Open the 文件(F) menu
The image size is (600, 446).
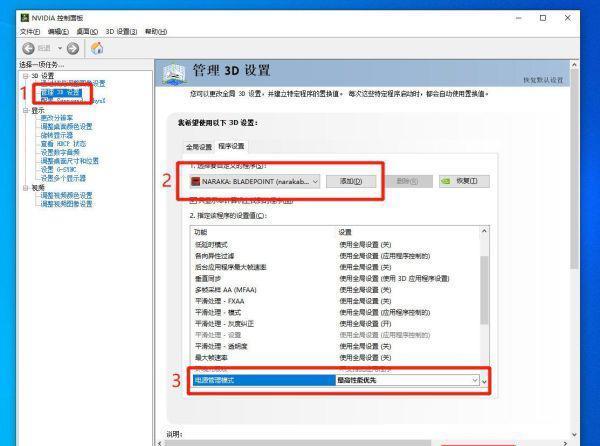coord(29,31)
